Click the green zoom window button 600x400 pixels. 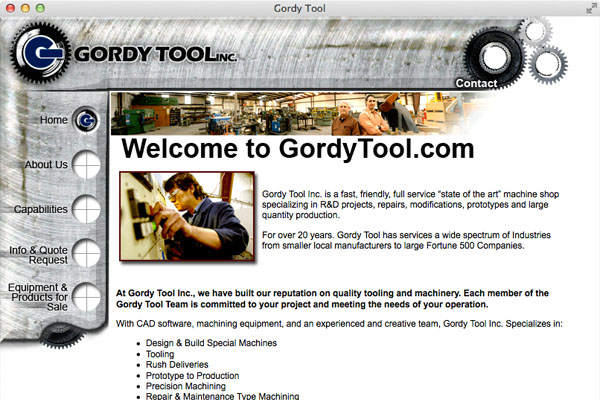click(x=40, y=8)
